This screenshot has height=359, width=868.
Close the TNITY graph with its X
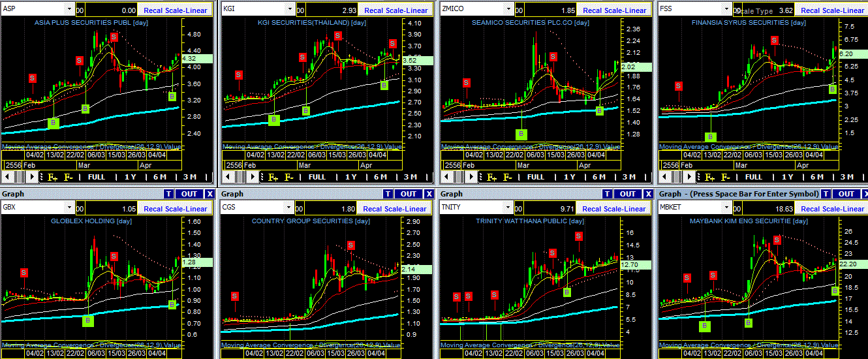pyautogui.click(x=648, y=194)
